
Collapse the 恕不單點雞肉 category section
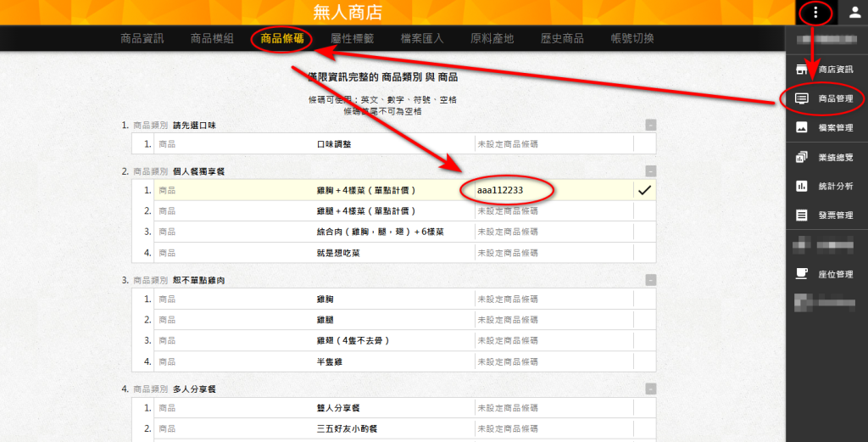(x=650, y=280)
